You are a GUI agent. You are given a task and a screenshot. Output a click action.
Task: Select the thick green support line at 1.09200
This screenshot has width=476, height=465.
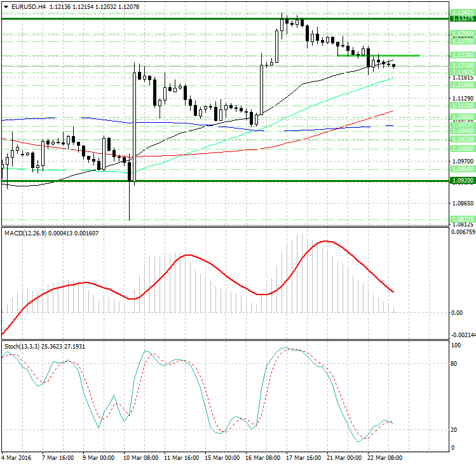coord(225,181)
